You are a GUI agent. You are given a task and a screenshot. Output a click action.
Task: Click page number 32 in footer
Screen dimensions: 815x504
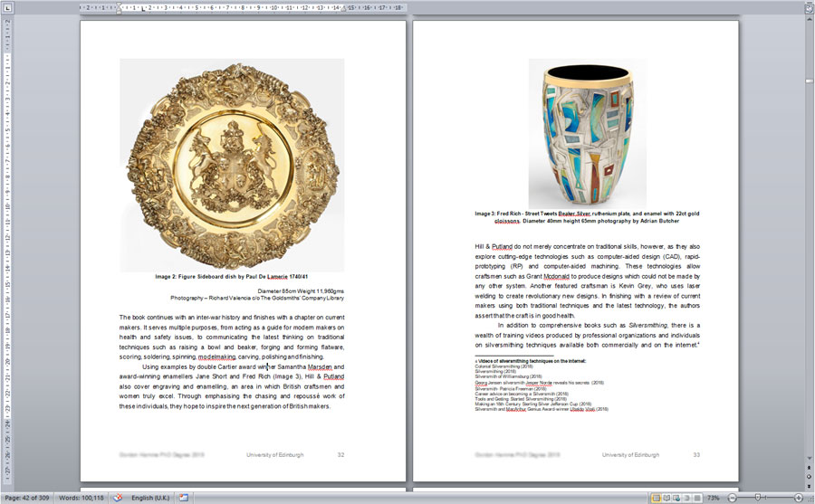coord(340,454)
